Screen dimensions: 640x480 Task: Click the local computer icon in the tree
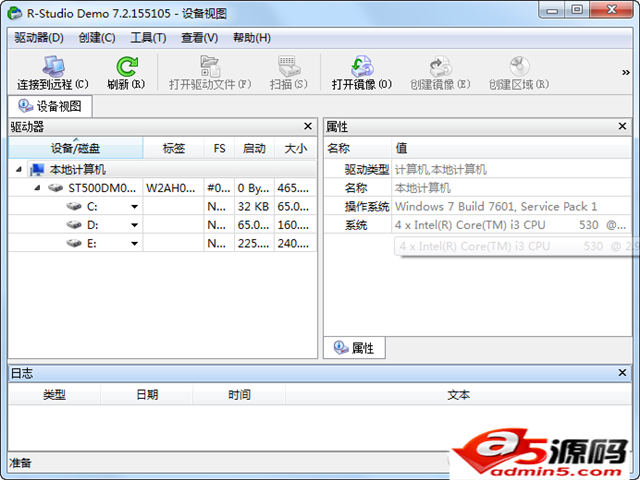37,169
